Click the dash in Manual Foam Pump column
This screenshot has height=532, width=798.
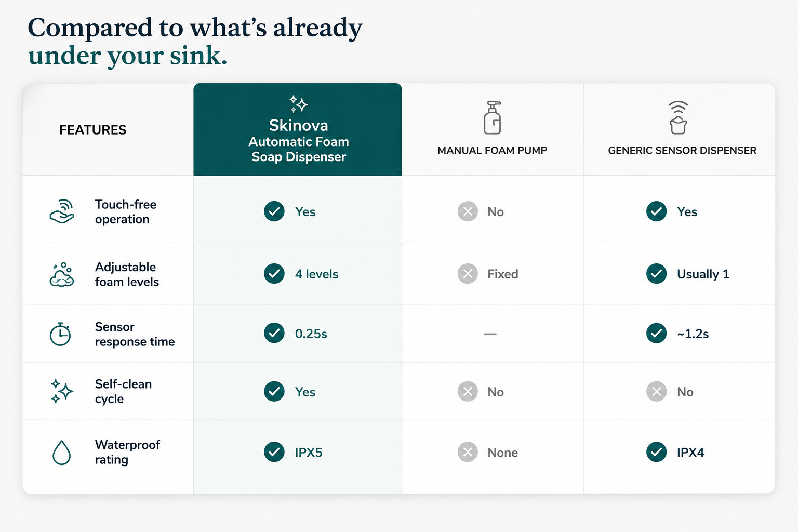(x=490, y=334)
